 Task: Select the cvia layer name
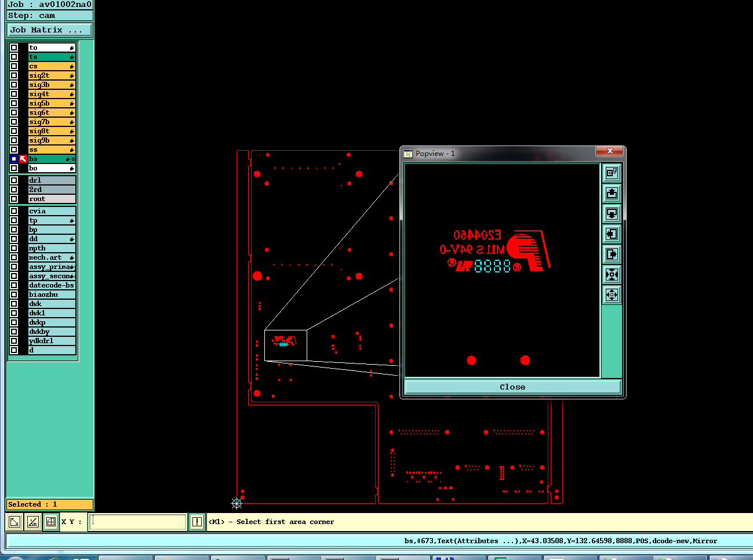pyautogui.click(x=52, y=211)
